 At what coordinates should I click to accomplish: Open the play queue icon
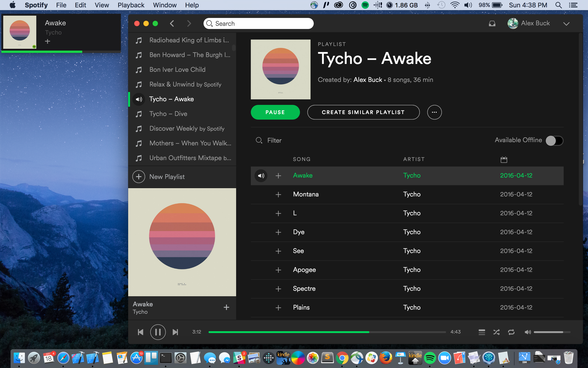[482, 332]
